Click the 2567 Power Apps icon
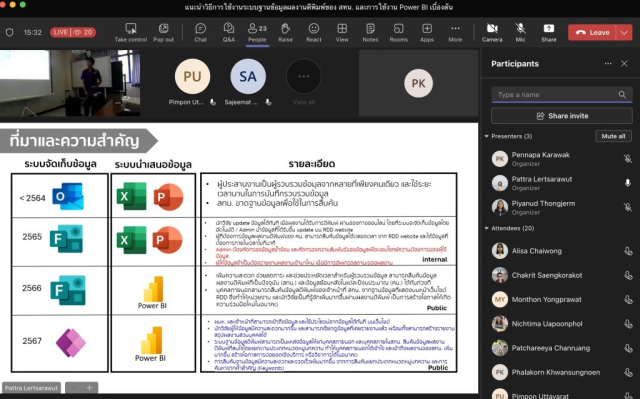Screen dimensions: 640x399 [71, 343]
